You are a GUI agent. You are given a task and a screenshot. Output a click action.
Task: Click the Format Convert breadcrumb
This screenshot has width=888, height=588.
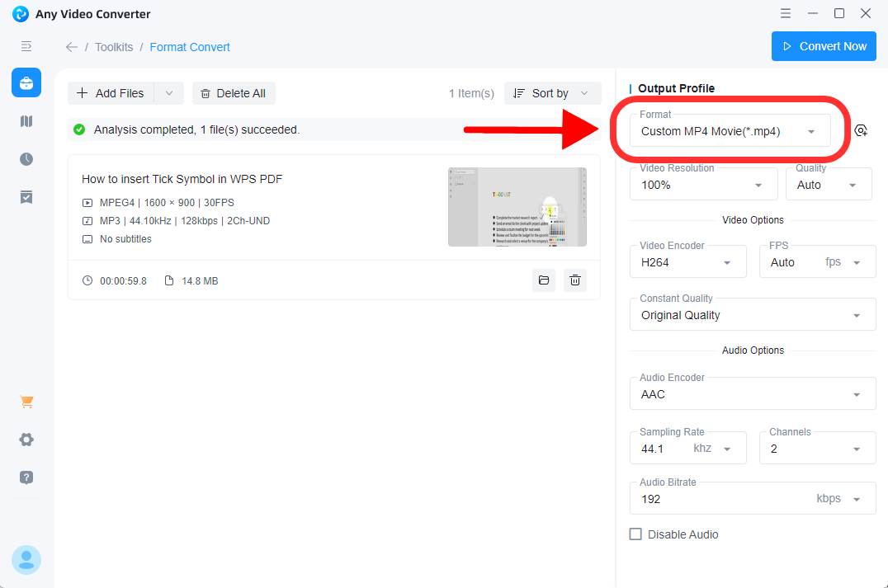point(190,47)
